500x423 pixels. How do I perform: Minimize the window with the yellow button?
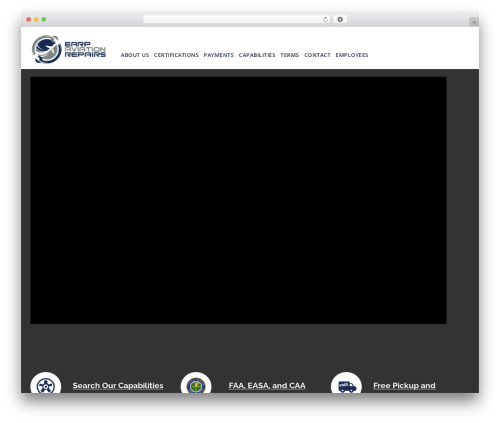click(x=36, y=19)
